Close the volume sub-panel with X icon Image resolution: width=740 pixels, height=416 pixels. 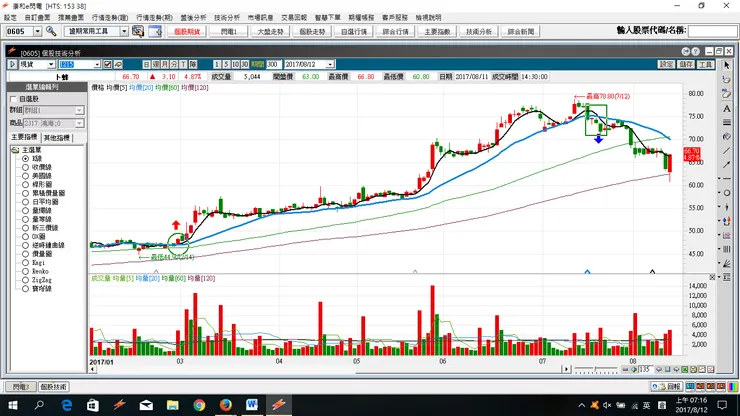(x=712, y=277)
